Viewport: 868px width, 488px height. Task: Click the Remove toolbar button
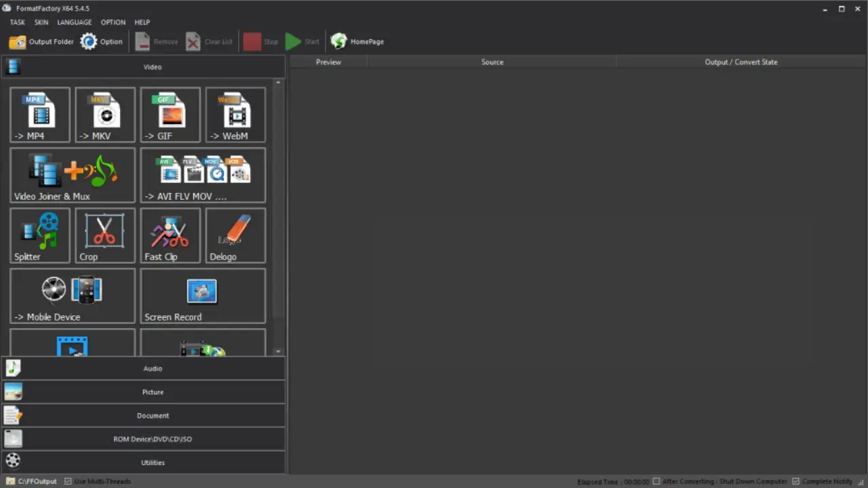[x=157, y=42]
